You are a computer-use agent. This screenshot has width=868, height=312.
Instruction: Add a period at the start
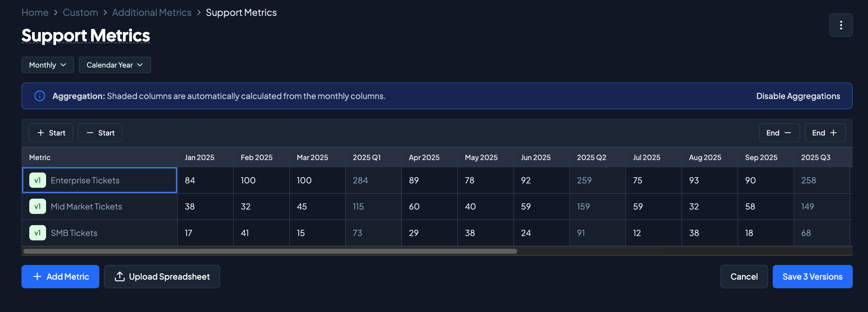tap(51, 133)
